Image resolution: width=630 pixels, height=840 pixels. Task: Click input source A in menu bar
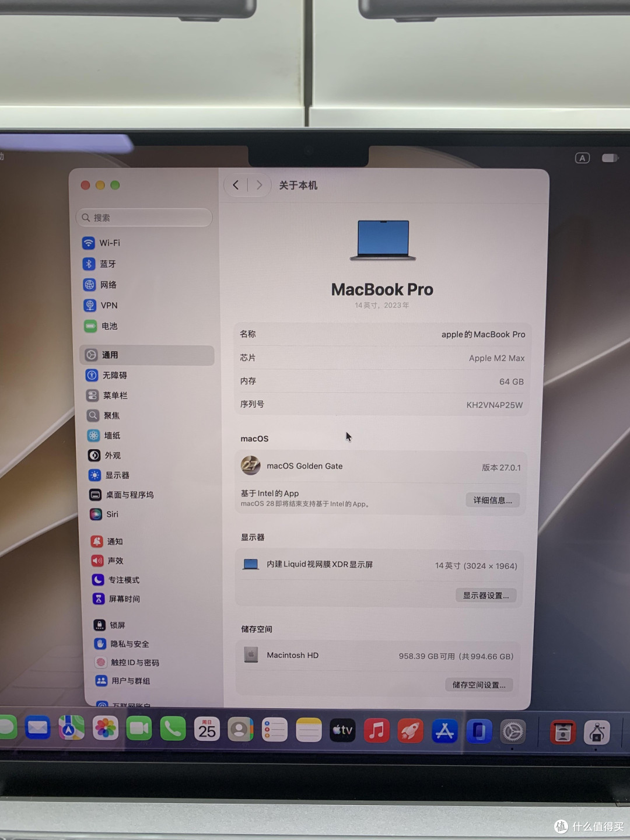582,158
